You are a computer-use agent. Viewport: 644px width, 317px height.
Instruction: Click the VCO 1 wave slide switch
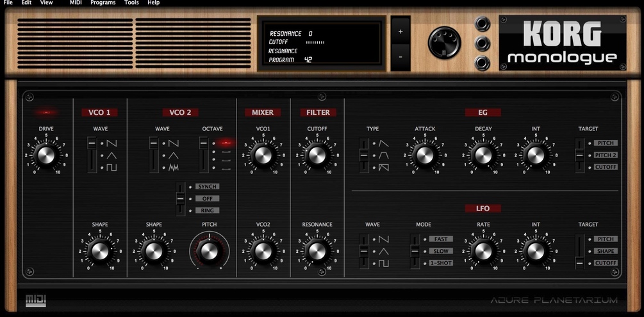point(92,155)
